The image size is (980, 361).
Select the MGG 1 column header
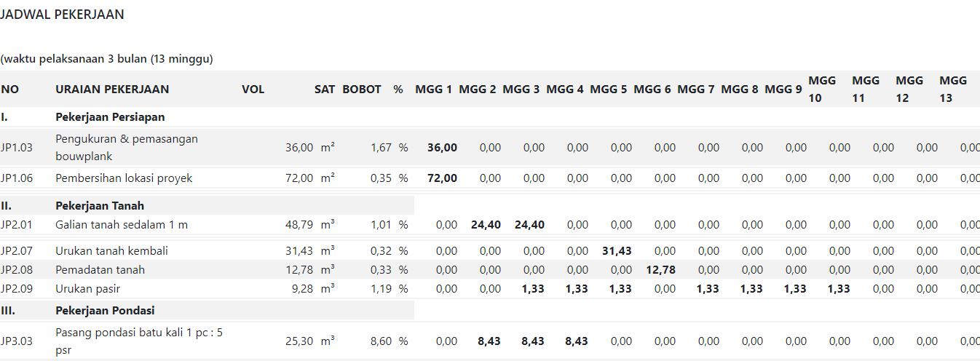point(434,90)
